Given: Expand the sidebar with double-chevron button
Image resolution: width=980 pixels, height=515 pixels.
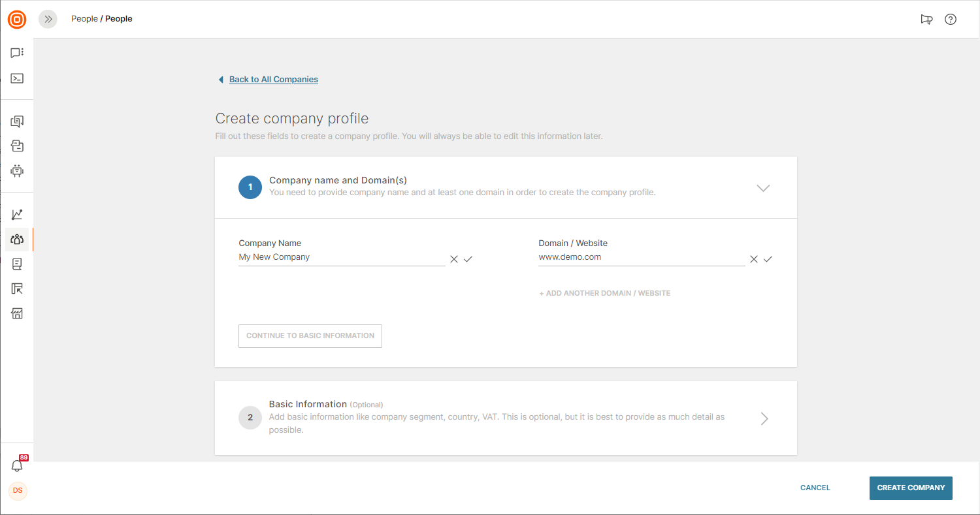Looking at the screenshot, I should pyautogui.click(x=48, y=20).
